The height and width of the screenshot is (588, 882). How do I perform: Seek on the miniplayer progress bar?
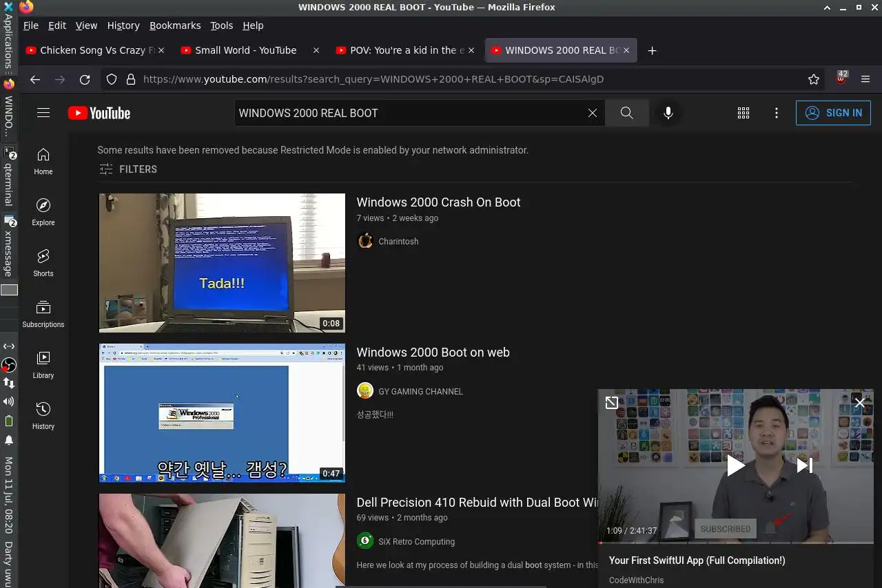[x=735, y=543]
